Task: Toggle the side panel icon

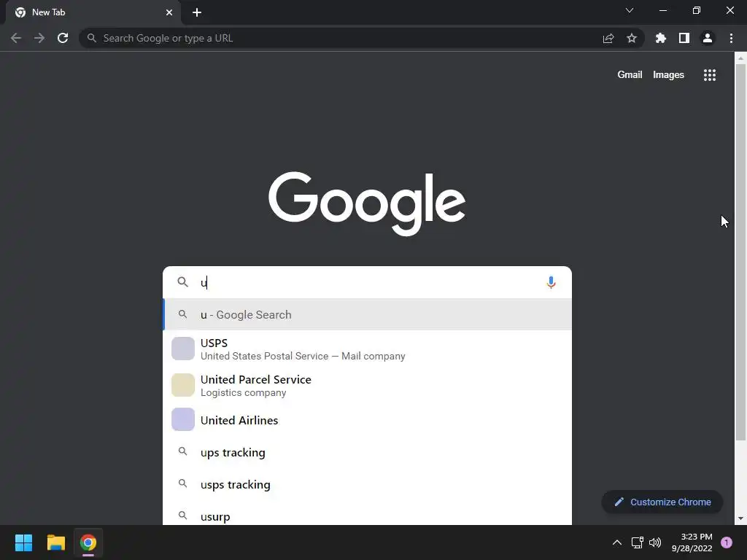Action: coord(684,38)
